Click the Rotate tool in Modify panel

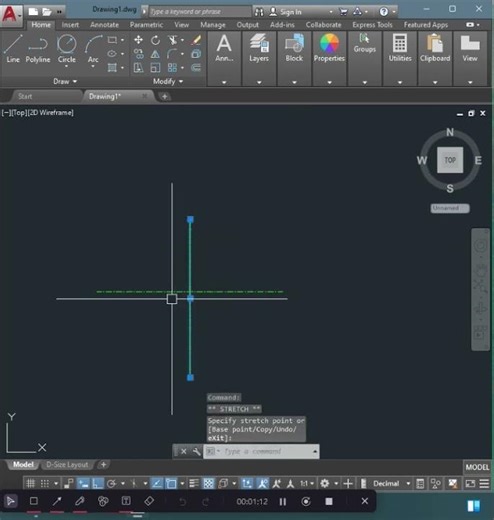(155, 40)
